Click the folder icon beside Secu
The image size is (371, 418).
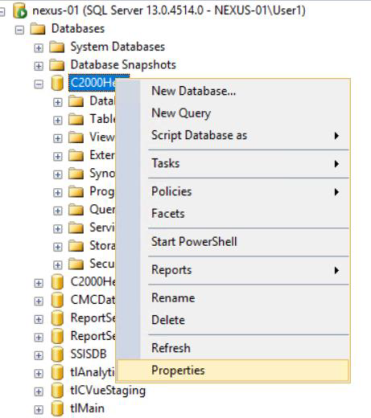pyautogui.click(x=76, y=264)
